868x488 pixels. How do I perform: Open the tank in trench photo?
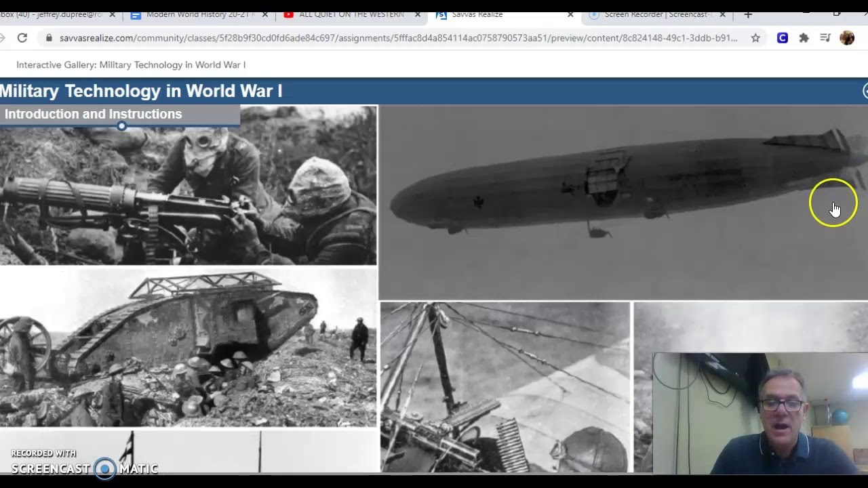click(188, 348)
